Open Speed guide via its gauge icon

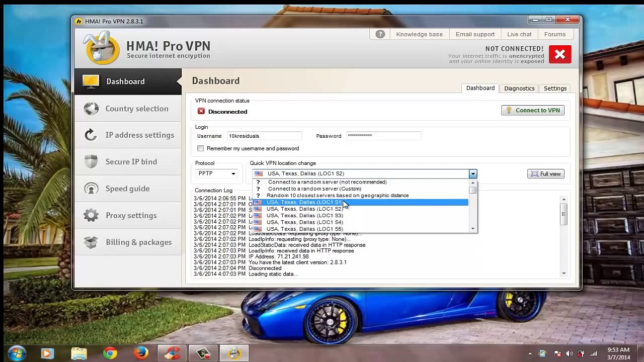pyautogui.click(x=91, y=189)
